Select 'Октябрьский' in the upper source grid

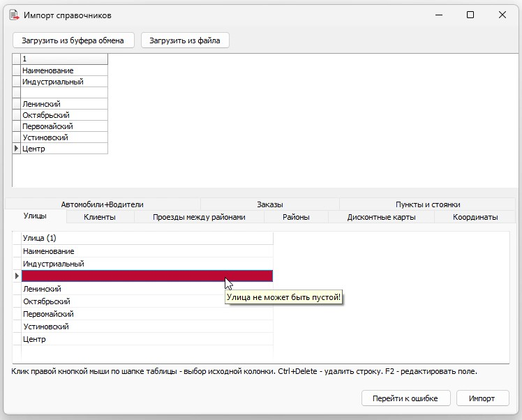pos(64,115)
